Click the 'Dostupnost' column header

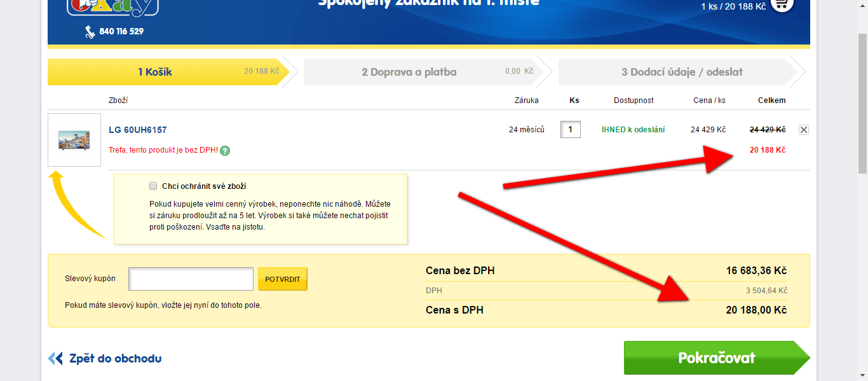point(634,100)
